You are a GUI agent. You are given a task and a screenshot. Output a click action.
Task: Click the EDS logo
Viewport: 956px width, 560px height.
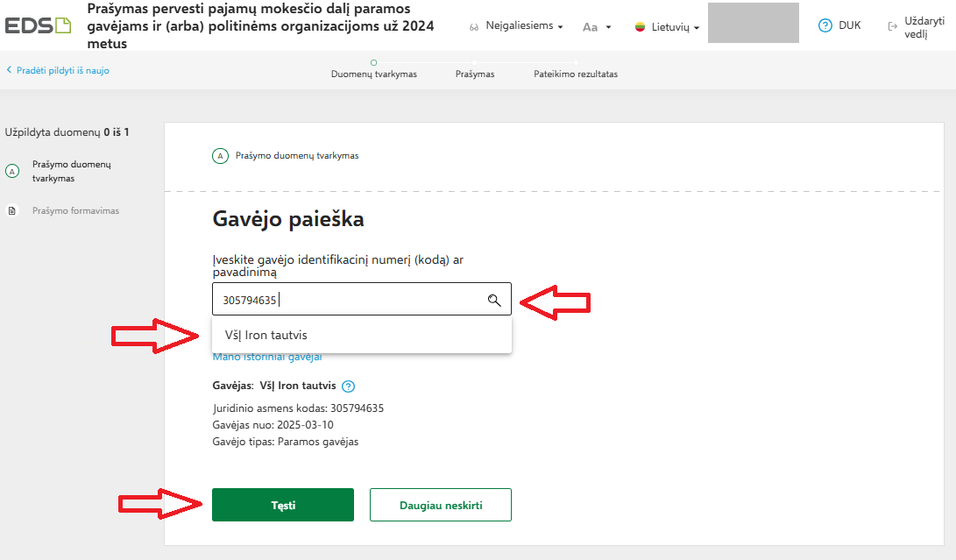[x=38, y=25]
